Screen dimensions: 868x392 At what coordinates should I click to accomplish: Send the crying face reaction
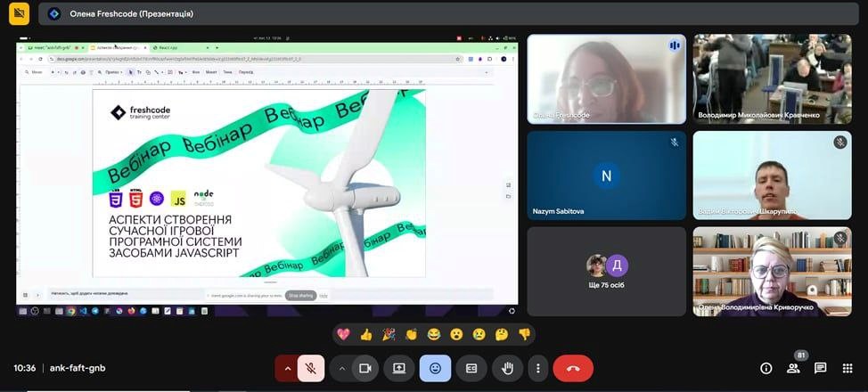479,334
